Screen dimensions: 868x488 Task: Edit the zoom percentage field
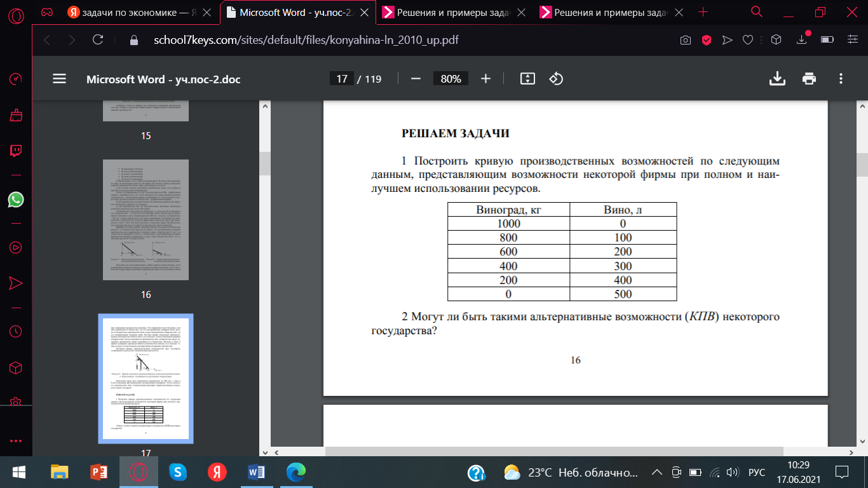click(451, 79)
